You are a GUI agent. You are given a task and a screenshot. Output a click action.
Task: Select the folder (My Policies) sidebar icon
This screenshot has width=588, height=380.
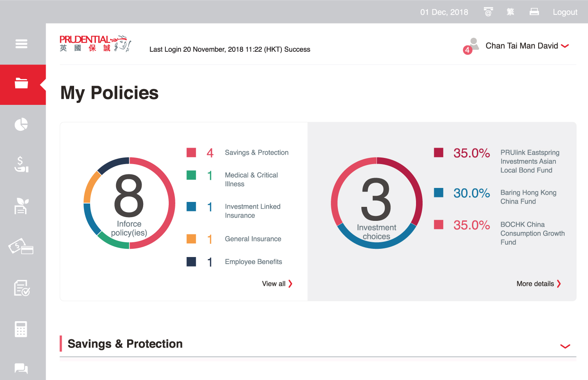click(21, 83)
